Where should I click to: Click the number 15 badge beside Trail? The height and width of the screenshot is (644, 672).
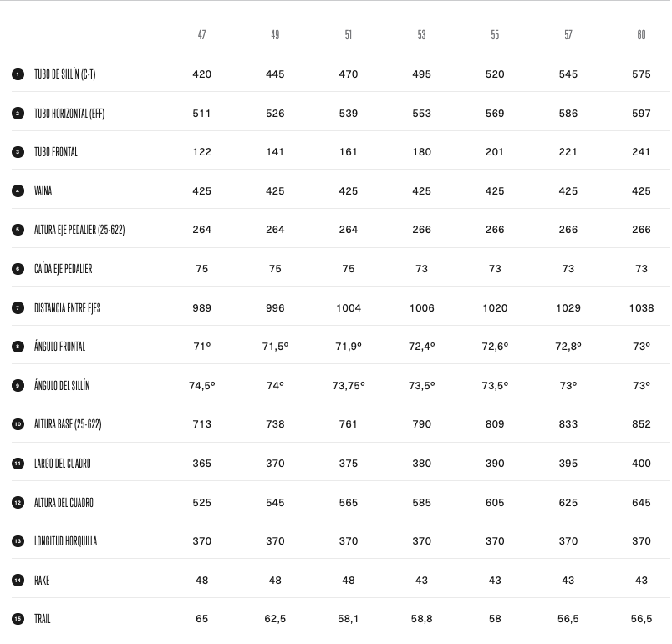[x=18, y=619]
